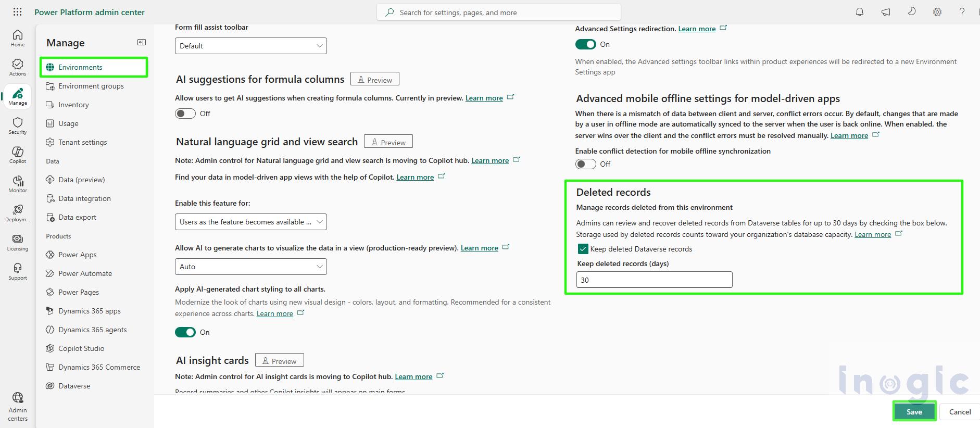
Task: Open Learn more for AI chart generation
Action: click(480, 248)
